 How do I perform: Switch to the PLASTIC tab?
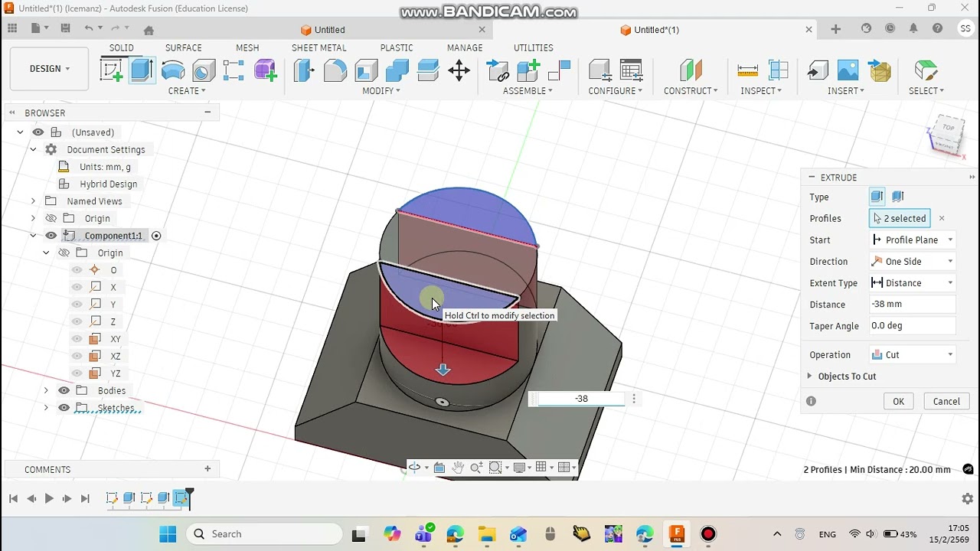(x=397, y=47)
